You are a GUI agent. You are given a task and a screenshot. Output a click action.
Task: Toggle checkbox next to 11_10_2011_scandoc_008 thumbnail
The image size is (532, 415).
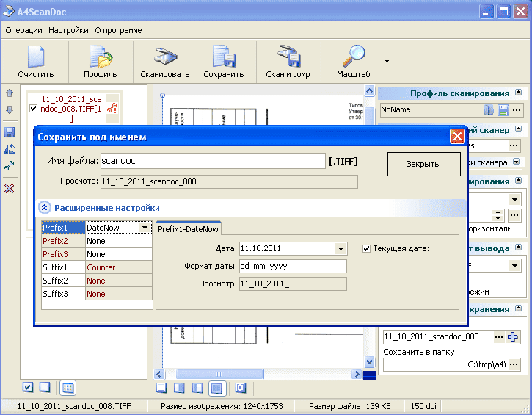tap(33, 109)
